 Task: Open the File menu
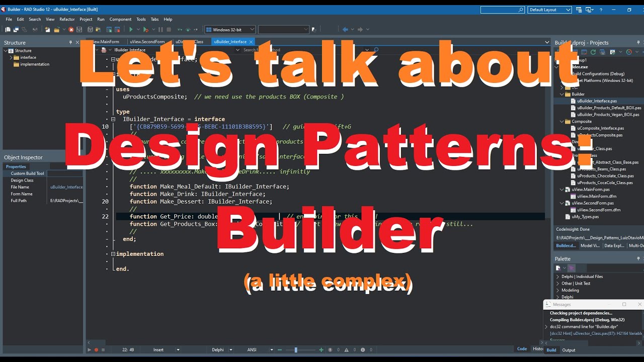9,19
